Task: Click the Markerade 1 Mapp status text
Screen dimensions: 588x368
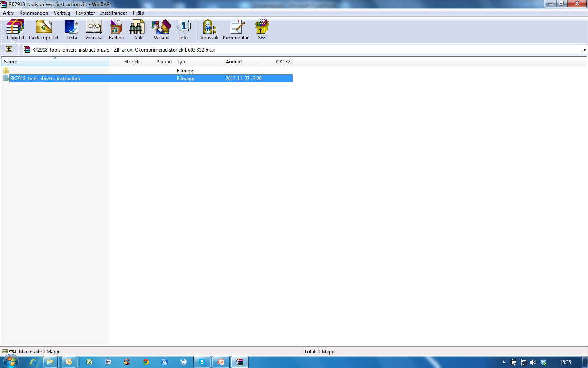Action: click(39, 352)
